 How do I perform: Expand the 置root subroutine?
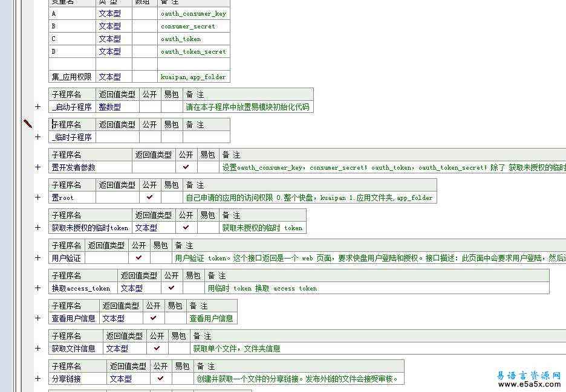(x=38, y=198)
